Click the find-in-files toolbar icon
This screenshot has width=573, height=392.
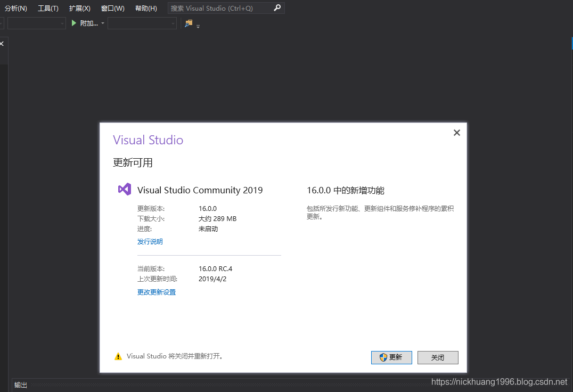click(x=189, y=23)
